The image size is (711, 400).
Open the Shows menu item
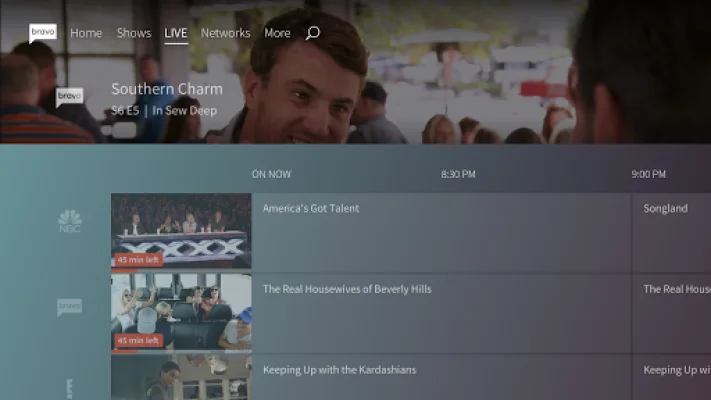134,33
